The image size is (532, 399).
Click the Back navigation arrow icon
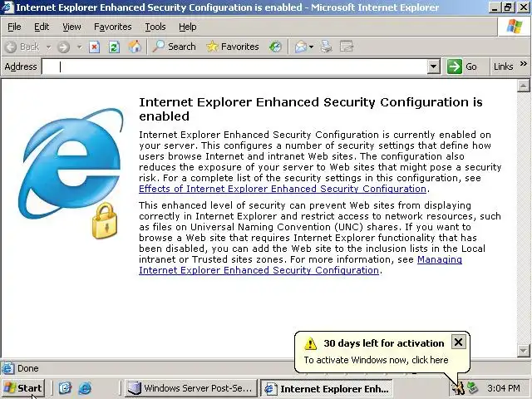coord(11,47)
